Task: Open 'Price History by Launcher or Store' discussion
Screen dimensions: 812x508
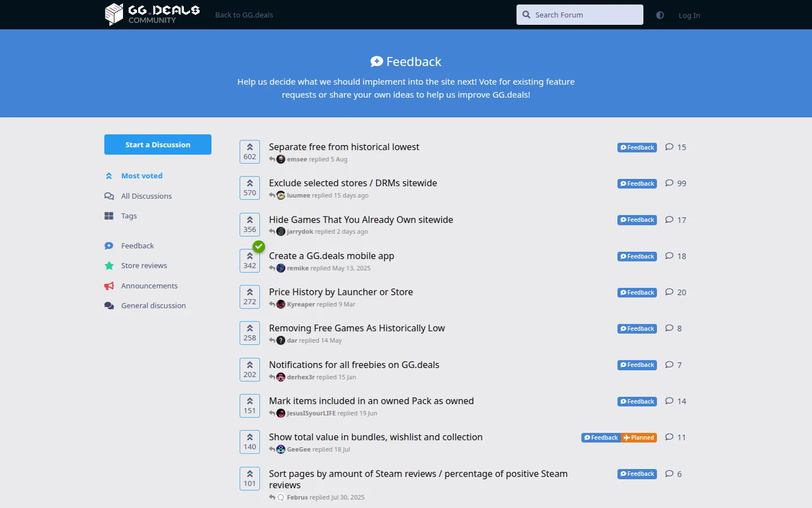Action: point(341,292)
